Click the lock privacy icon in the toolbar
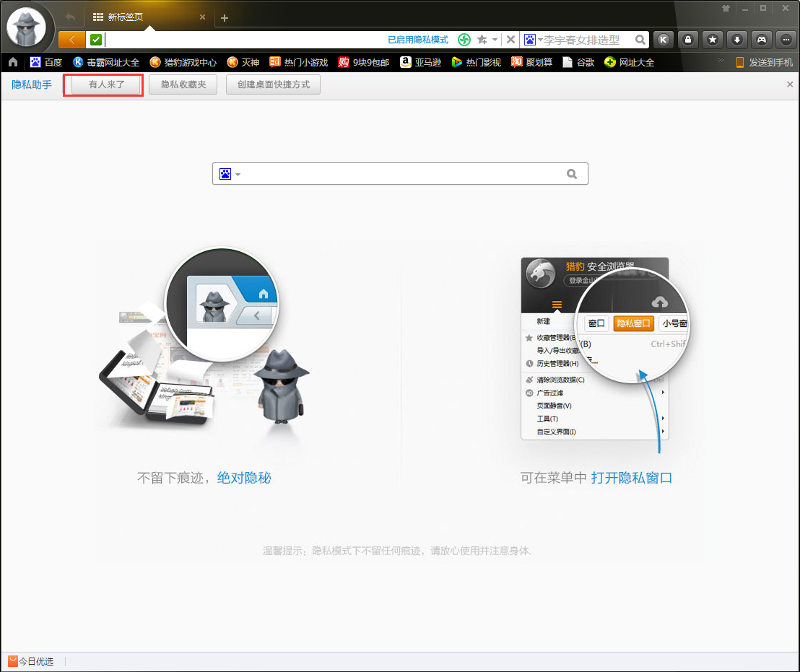 [687, 40]
